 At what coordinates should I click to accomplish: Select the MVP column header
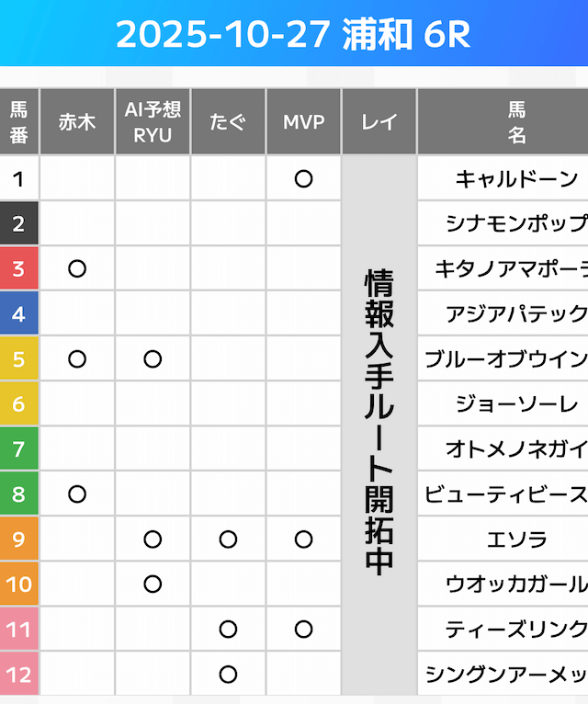pyautogui.click(x=304, y=122)
